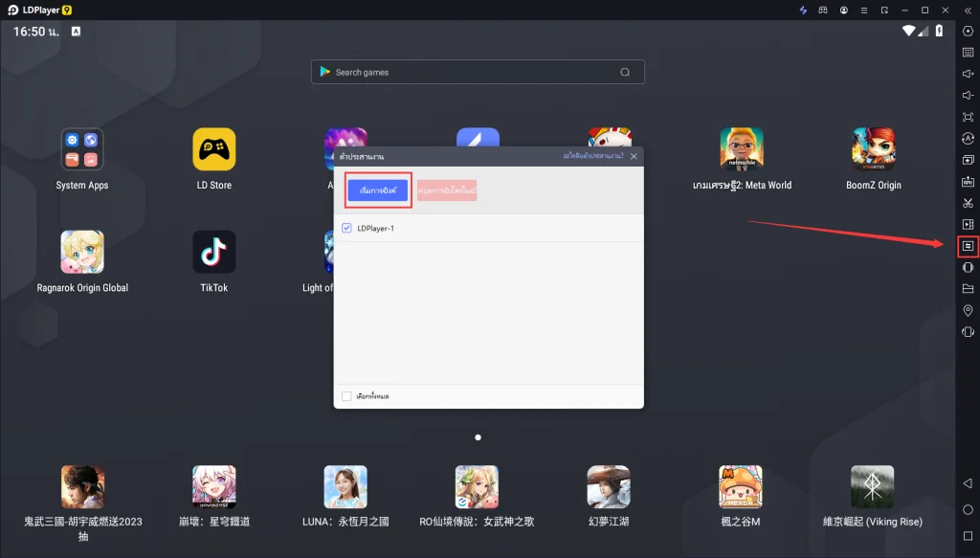Viewport: 980px width, 558px height.
Task: Launch BoomZ Origin
Action: pyautogui.click(x=874, y=149)
